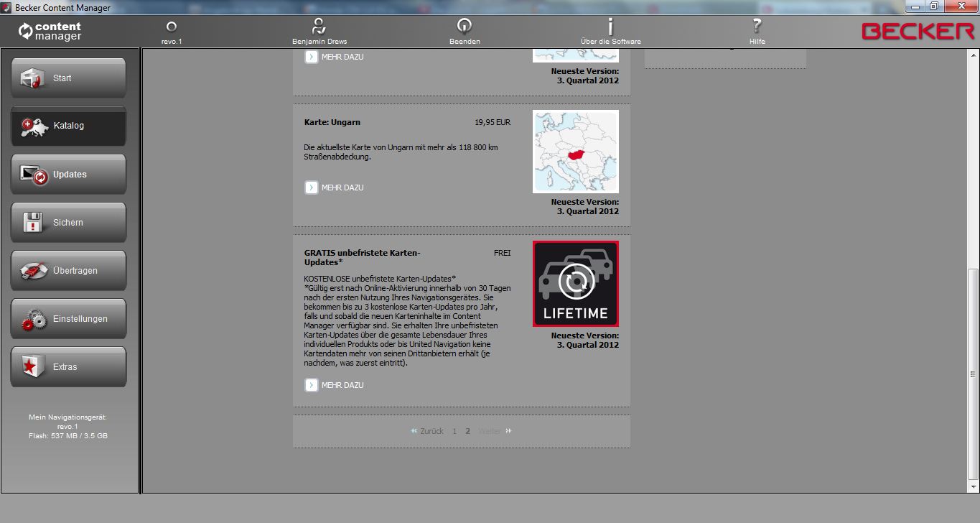Viewport: 980px width, 523px height.
Task: Open the Updates section in sidebar
Action: click(x=68, y=175)
